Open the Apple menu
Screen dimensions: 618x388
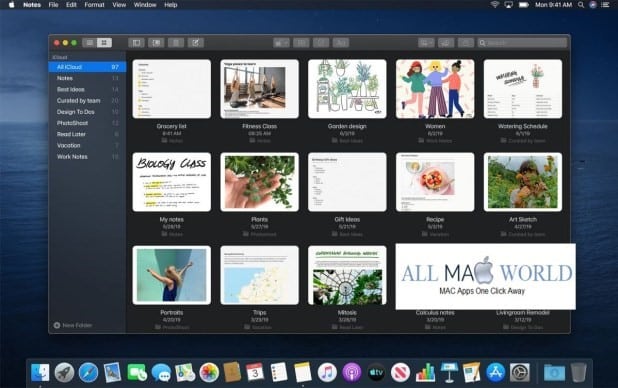11,5
